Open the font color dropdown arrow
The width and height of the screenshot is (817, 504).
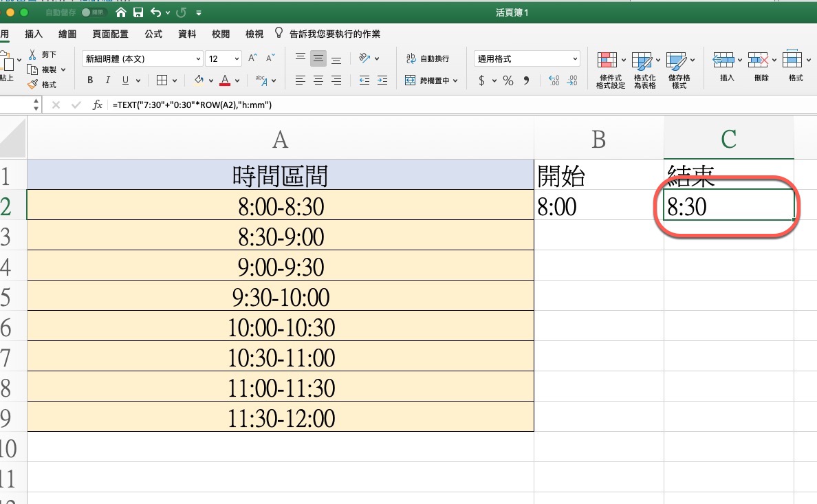[x=237, y=80]
